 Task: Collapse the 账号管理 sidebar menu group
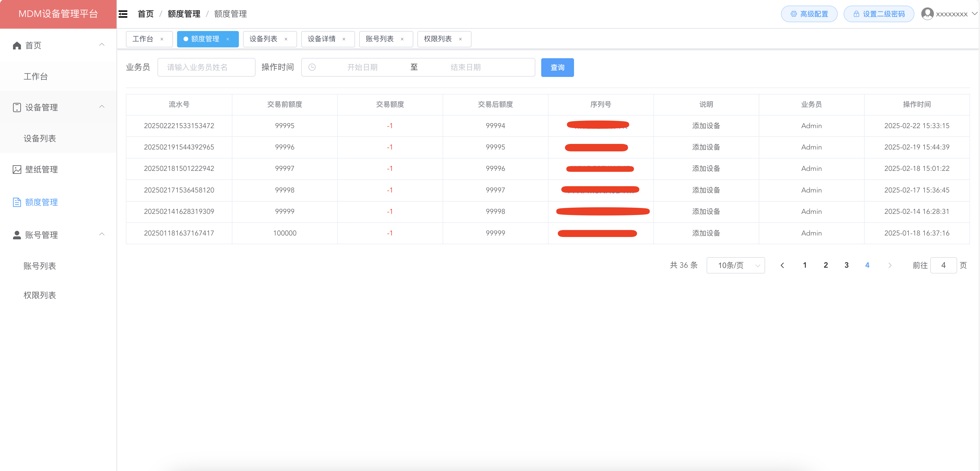click(x=102, y=234)
